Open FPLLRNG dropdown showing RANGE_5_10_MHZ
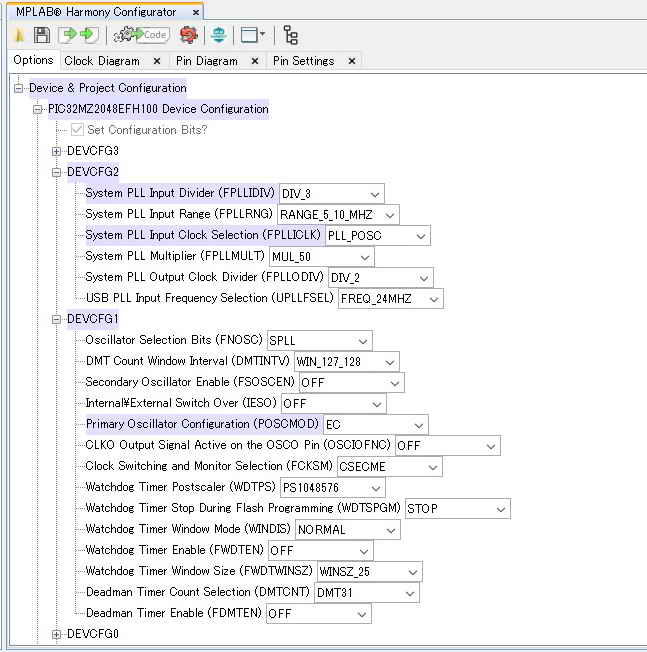 338,215
